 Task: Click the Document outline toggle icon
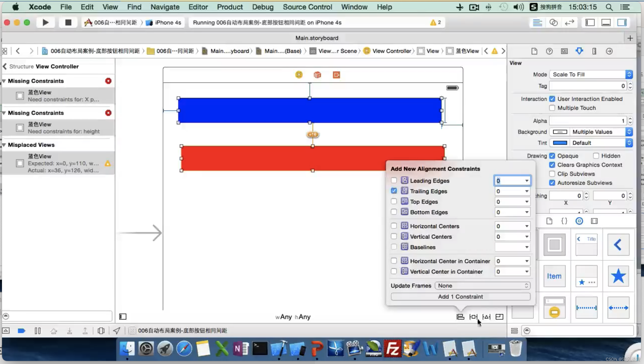click(123, 316)
